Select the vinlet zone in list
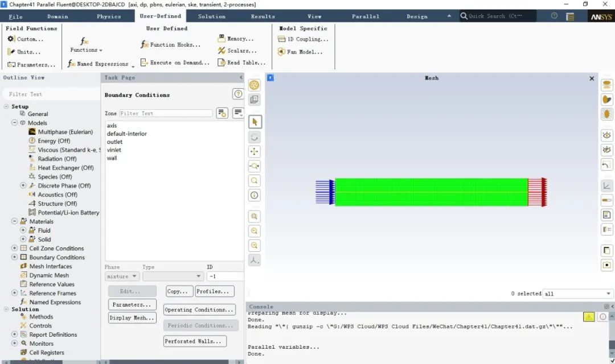The width and height of the screenshot is (615, 364). click(114, 150)
